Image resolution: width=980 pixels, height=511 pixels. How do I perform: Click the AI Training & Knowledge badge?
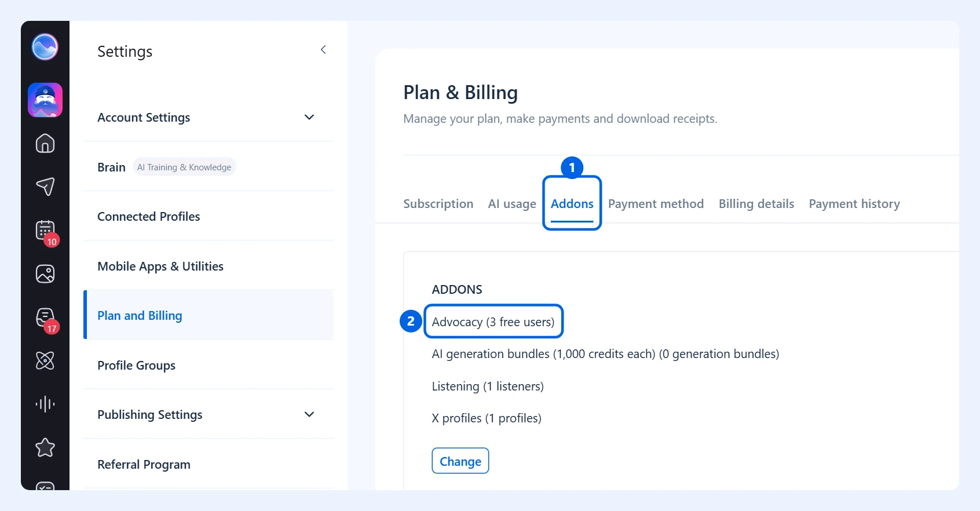point(184,167)
